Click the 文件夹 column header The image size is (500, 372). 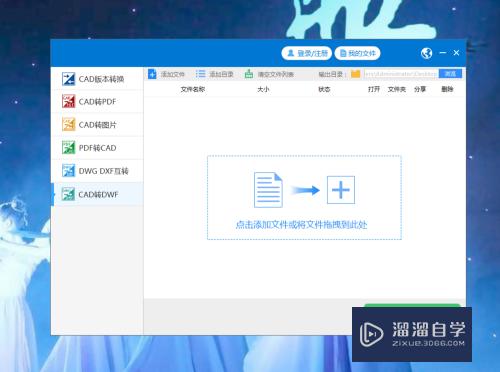(x=397, y=89)
